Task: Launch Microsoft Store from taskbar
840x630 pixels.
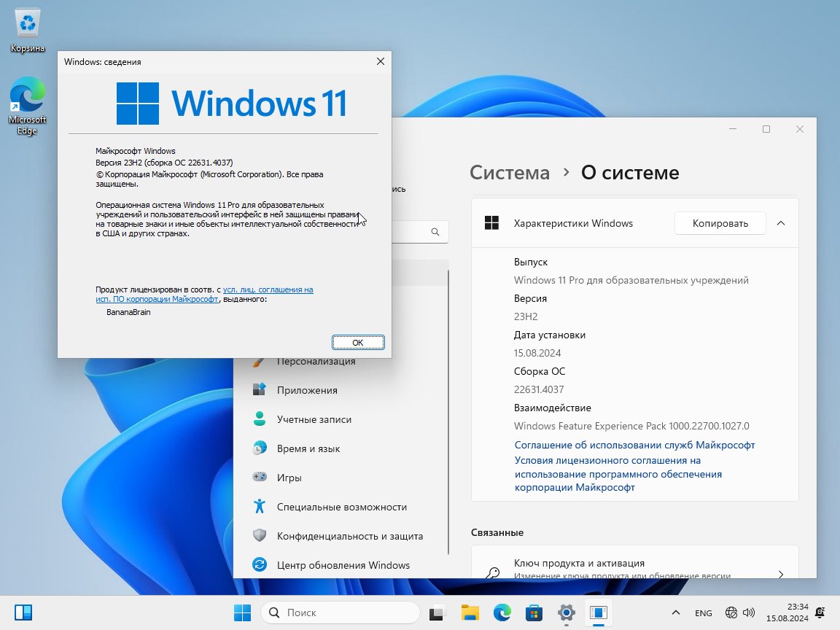Action: coord(534,612)
